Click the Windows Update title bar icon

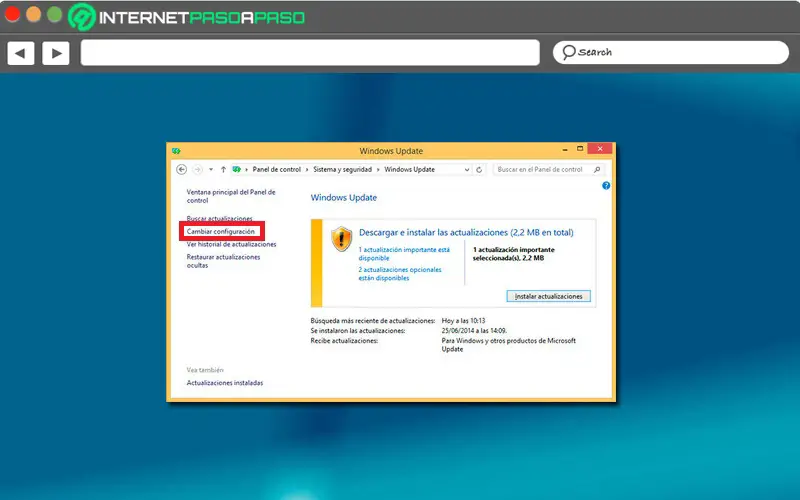[176, 151]
